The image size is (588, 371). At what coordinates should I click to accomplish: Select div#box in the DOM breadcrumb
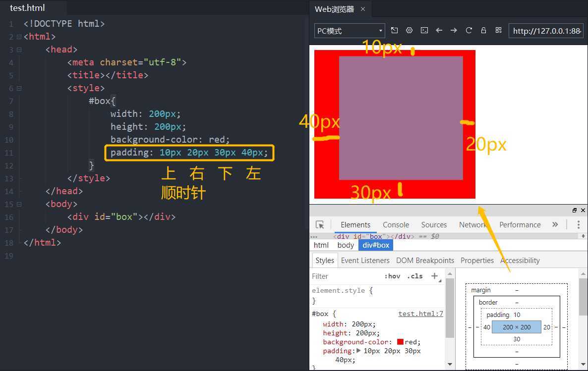pos(376,245)
